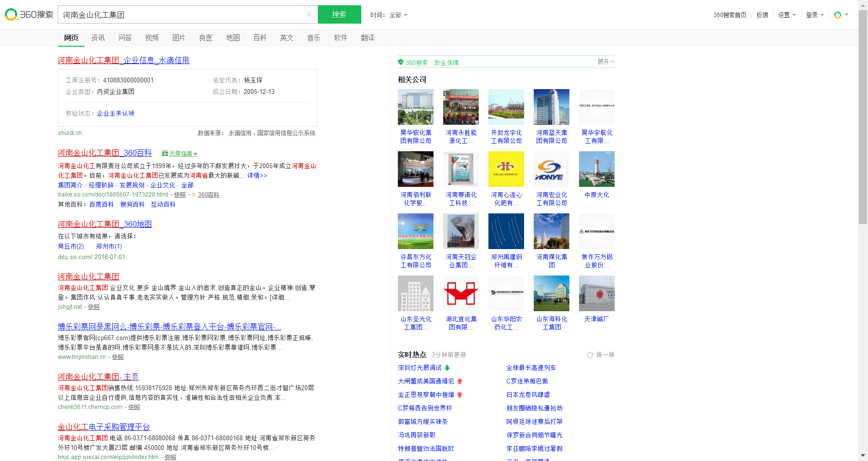Open 金山化工电子采购管理平台 result
Image resolution: width=868 pixels, height=461 pixels.
(x=104, y=427)
